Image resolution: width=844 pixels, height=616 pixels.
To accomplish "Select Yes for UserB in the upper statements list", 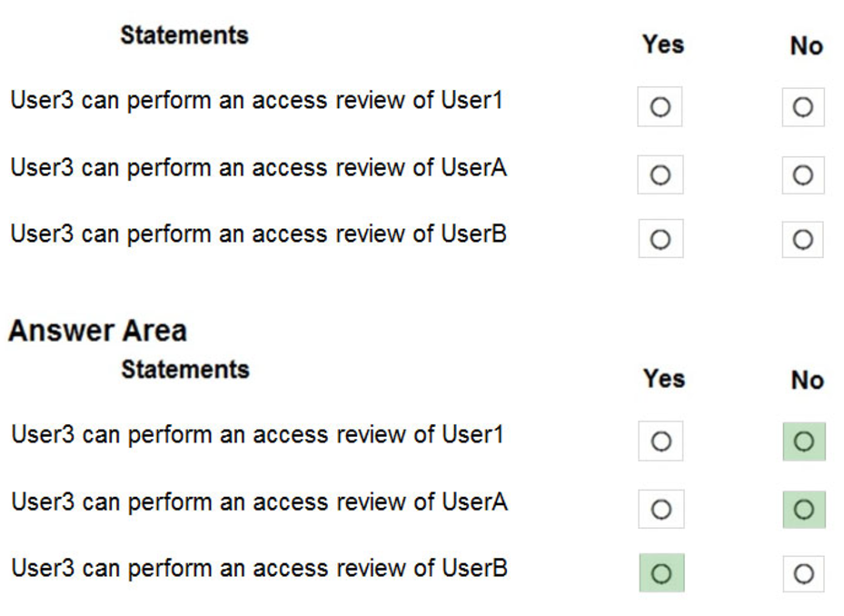I will click(660, 241).
